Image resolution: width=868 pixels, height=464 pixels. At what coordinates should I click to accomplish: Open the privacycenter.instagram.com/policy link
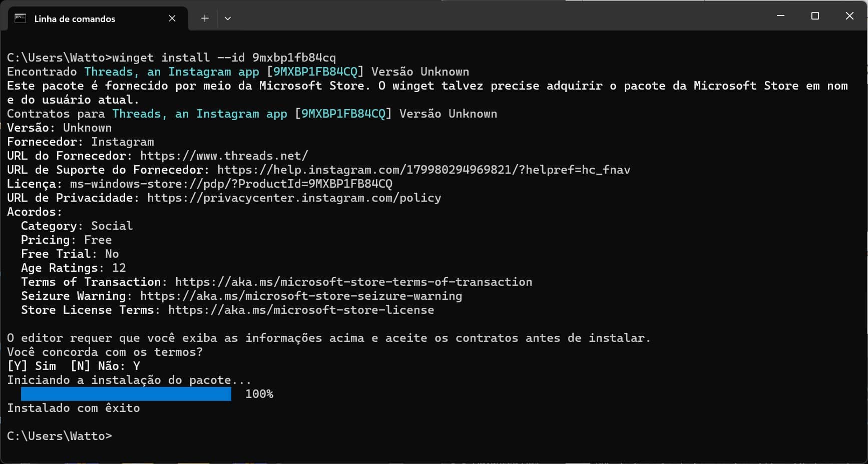coord(294,198)
